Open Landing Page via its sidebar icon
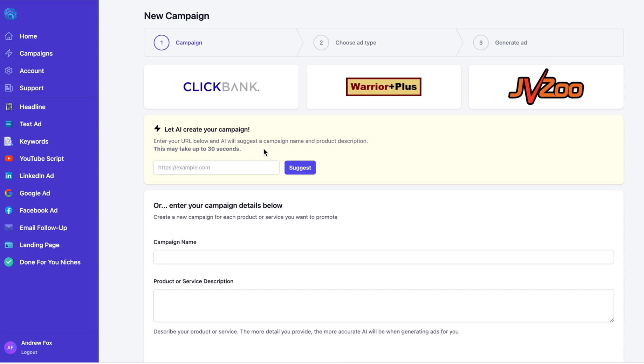This screenshot has height=364, width=644. point(9,245)
